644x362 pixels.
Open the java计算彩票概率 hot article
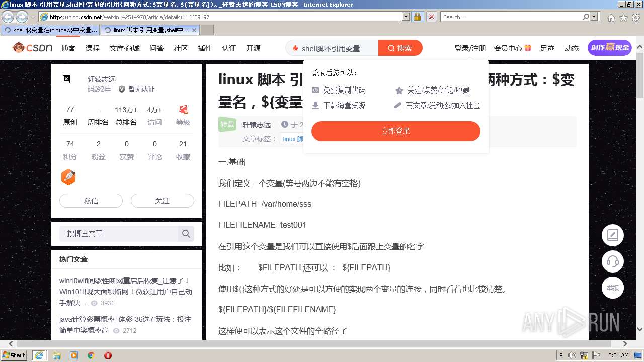[126, 325]
